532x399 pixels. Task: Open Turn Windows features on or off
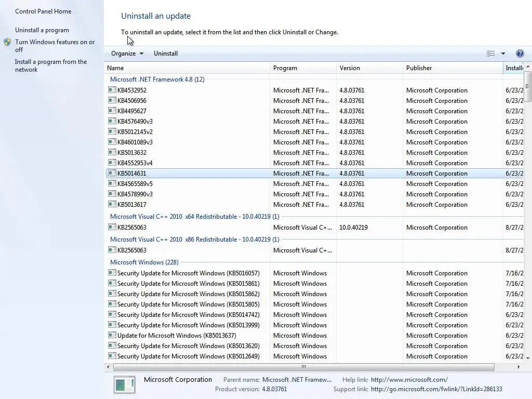55,46
